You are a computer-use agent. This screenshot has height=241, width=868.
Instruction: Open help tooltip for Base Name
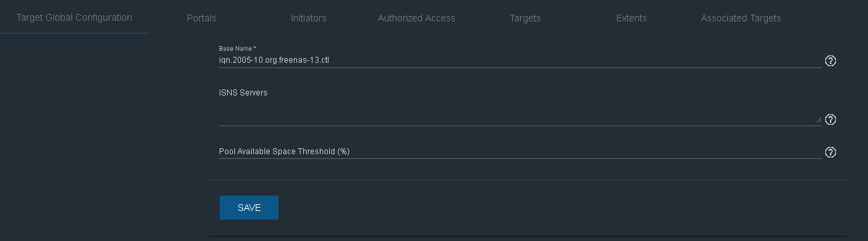[x=831, y=61]
